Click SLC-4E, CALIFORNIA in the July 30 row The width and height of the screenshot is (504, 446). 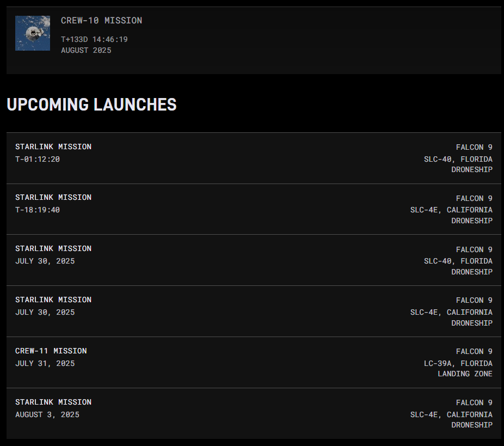coord(451,312)
